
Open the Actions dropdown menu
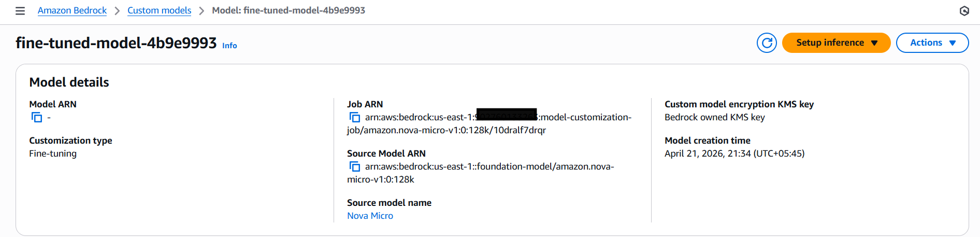click(932, 43)
